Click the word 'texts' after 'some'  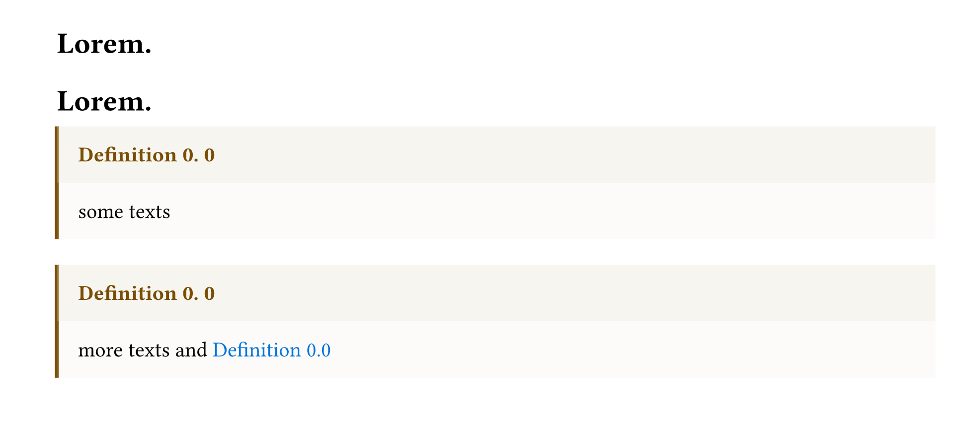[x=150, y=212]
